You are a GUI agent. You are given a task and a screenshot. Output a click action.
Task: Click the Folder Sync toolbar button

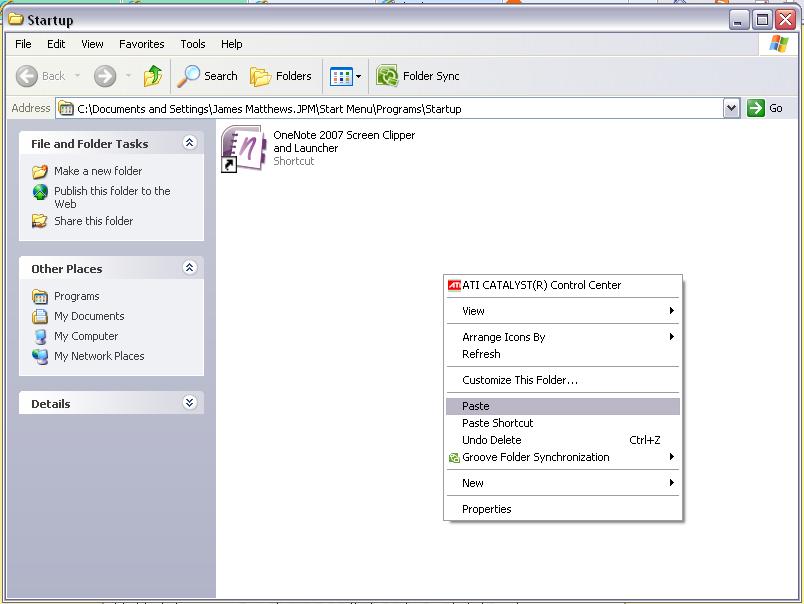click(418, 76)
